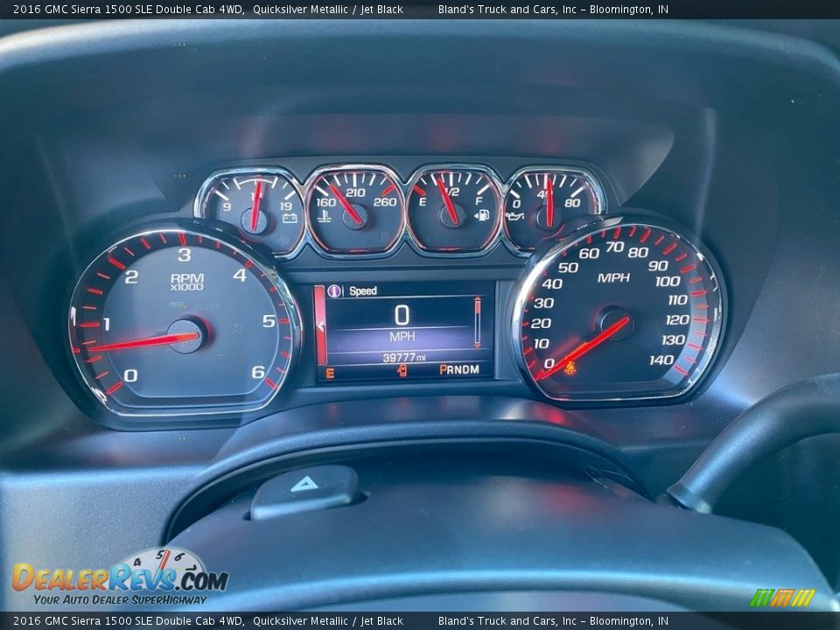Click the up arrow atop the display scroll bar

[x=478, y=299]
